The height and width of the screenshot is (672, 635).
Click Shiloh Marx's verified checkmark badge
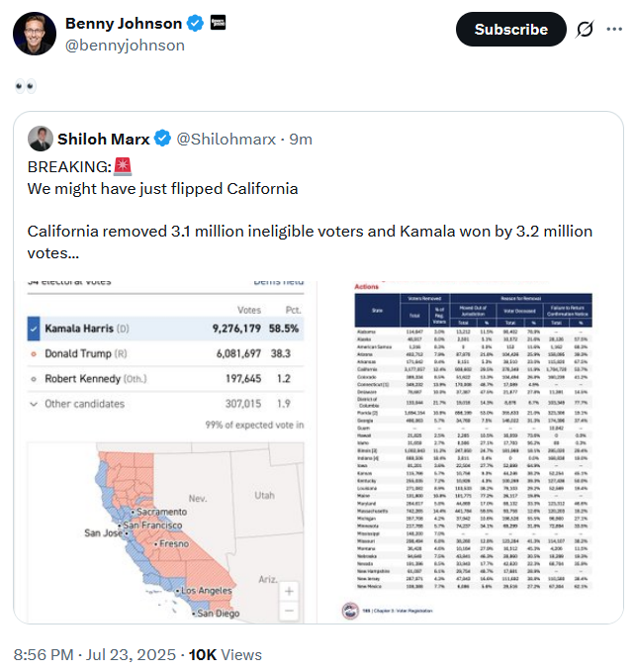click(163, 139)
